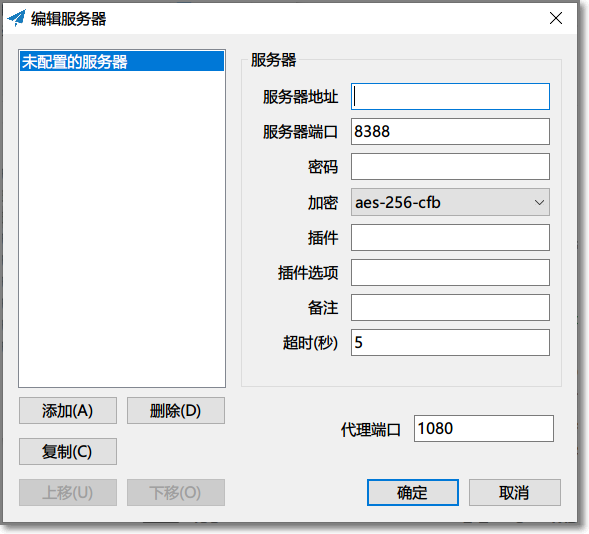This screenshot has height=534, width=589.
Task: Click the 下移(O) button
Action: tap(176, 492)
